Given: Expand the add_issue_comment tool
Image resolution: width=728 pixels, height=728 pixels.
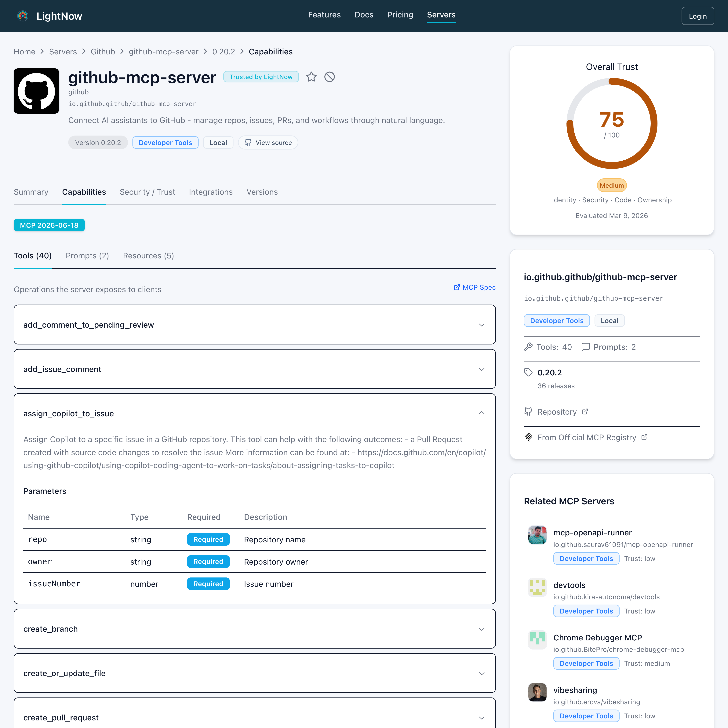Looking at the screenshot, I should coord(255,369).
